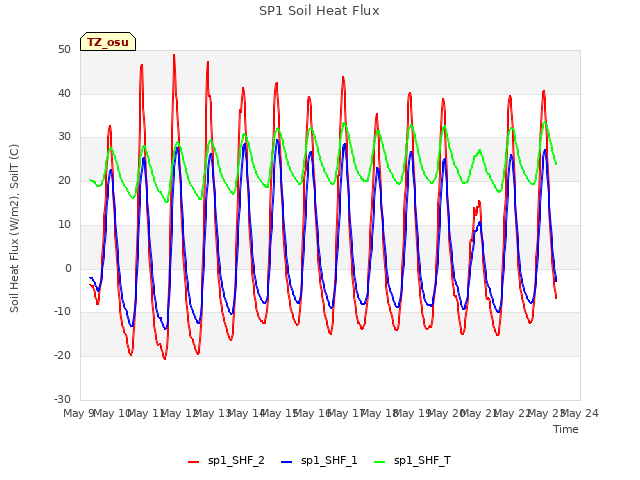
Task: Select the sp1_SHF_T legend label
Action: pos(422,460)
